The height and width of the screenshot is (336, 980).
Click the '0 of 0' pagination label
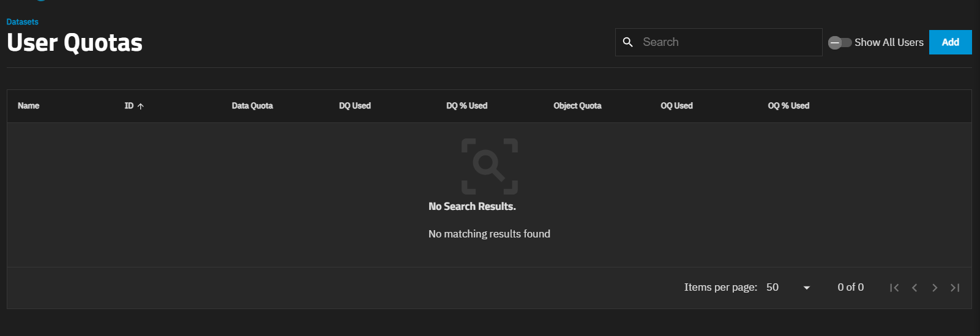(851, 287)
